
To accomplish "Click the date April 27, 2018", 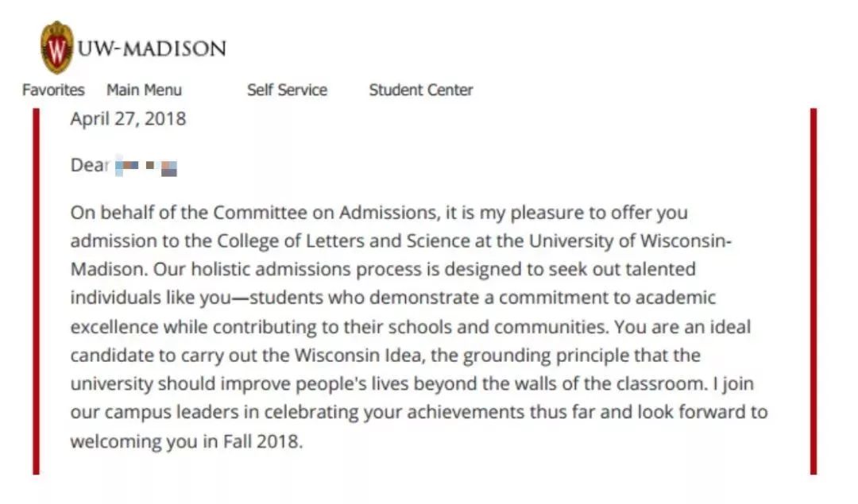I will [128, 119].
